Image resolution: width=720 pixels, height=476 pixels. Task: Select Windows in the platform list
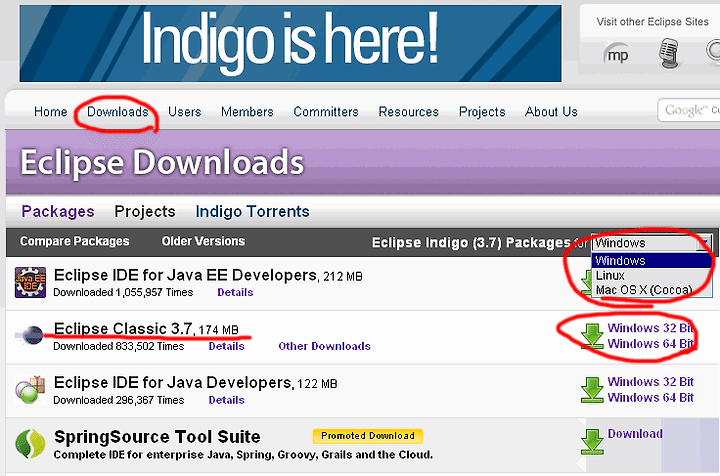point(652,260)
